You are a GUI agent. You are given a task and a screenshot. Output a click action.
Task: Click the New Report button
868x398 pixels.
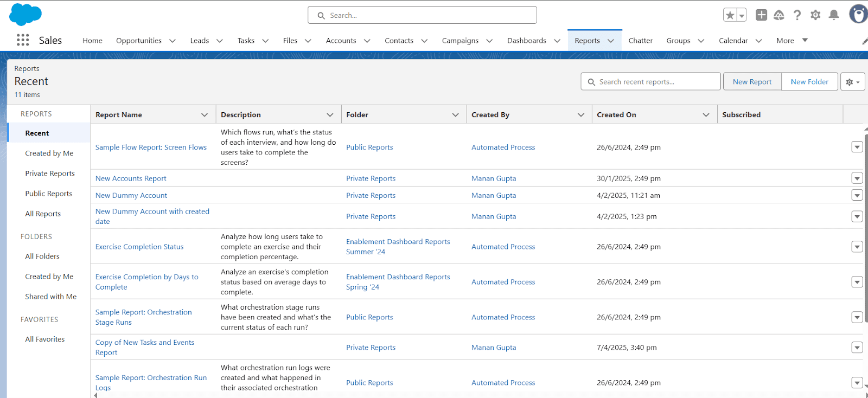[752, 82]
